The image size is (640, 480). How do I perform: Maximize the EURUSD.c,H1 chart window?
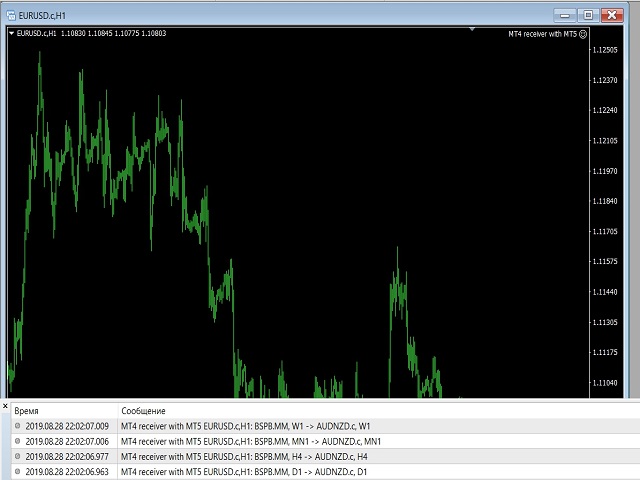(588, 16)
